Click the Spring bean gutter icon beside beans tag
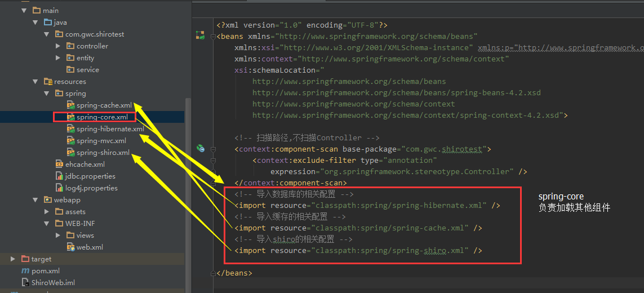 point(201,35)
